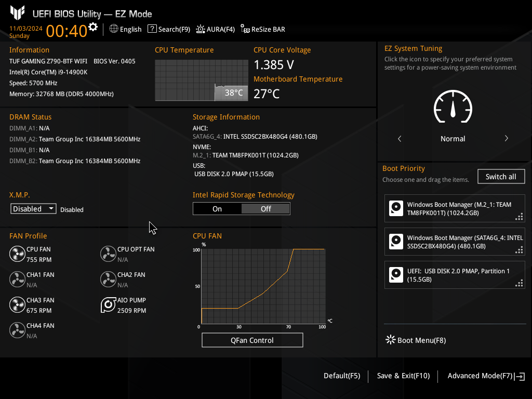This screenshot has height=399, width=532.
Task: Toggle the ReSize BAR icon
Action: click(245, 29)
